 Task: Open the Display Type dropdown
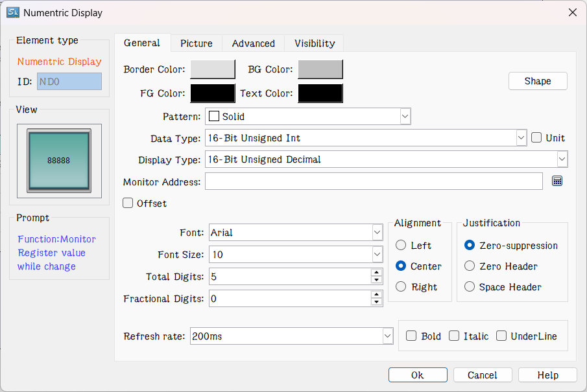[562, 159]
